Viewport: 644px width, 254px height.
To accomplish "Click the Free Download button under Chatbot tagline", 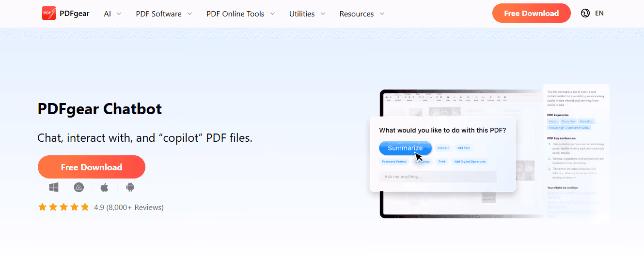I will point(92,167).
